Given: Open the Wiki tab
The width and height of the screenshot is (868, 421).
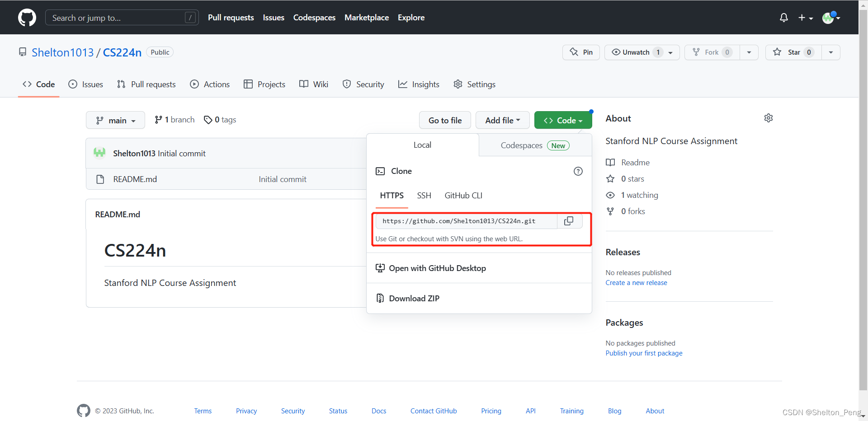Looking at the screenshot, I should [x=314, y=84].
